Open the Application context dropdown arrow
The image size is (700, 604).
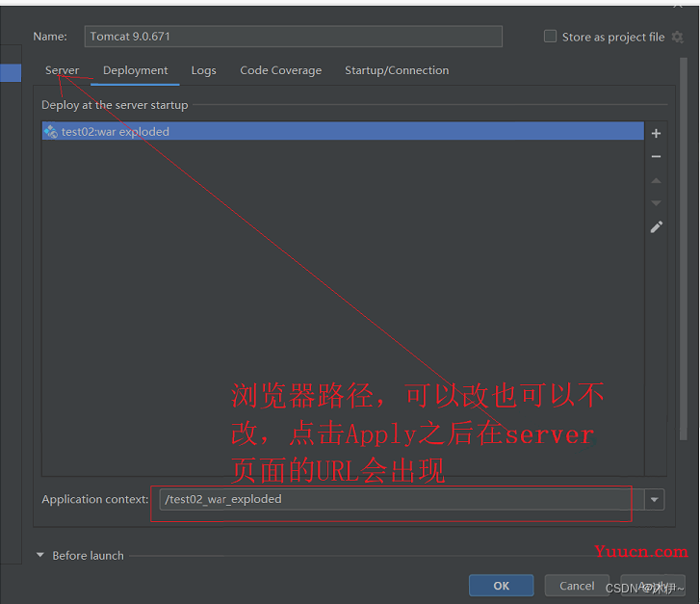coord(655,499)
